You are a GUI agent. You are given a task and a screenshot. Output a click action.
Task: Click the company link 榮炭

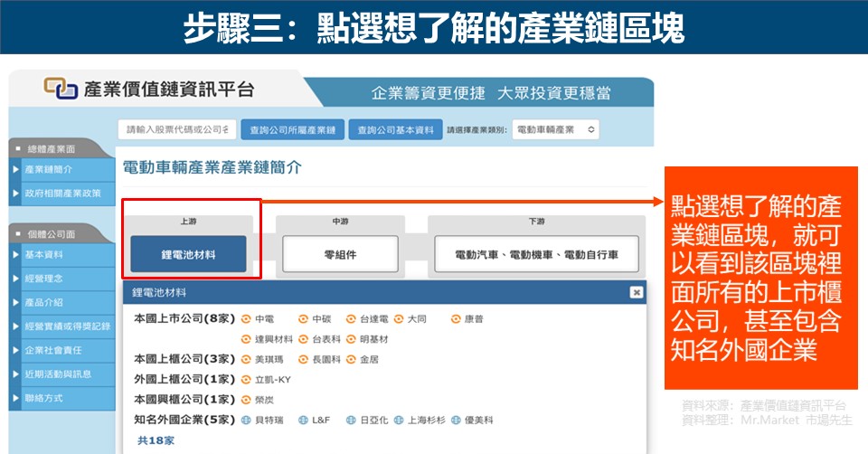click(x=264, y=400)
